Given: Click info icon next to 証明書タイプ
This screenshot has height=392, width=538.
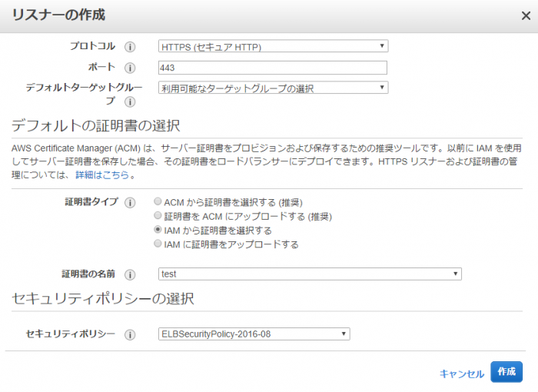Looking at the screenshot, I should coord(130,202).
